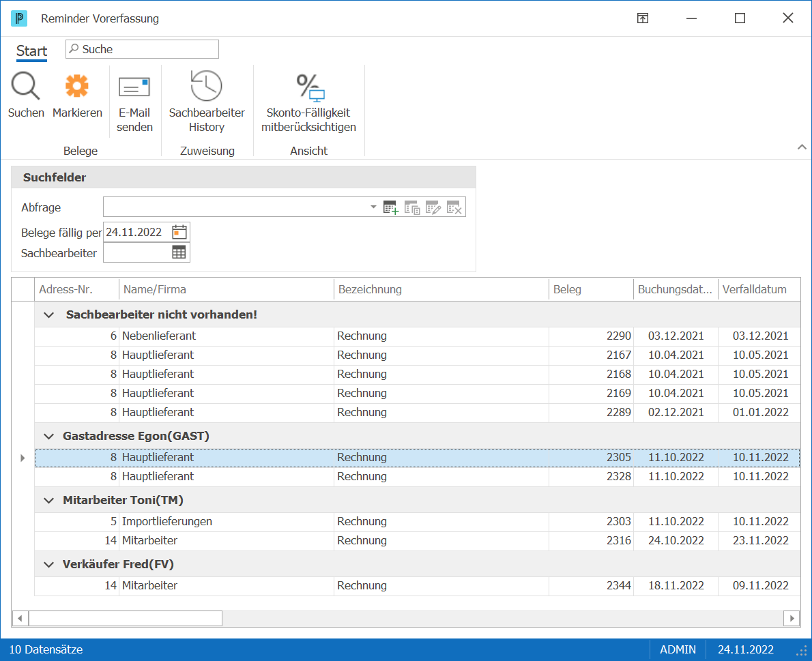Click the copy query icon

tap(412, 207)
